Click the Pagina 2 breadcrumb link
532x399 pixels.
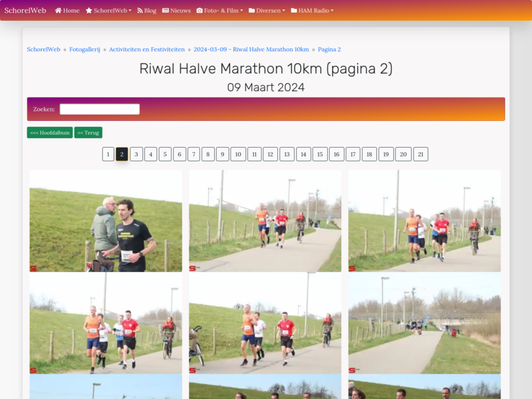pyautogui.click(x=329, y=49)
